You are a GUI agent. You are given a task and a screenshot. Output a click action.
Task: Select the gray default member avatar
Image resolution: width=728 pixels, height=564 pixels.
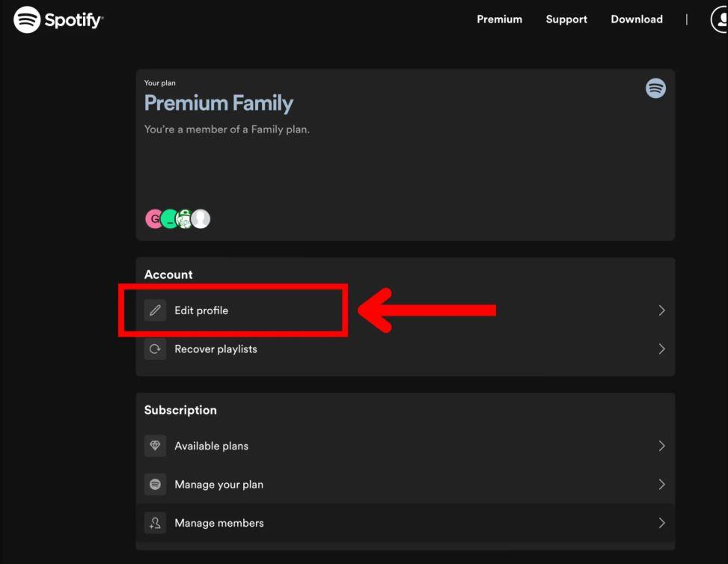click(201, 218)
